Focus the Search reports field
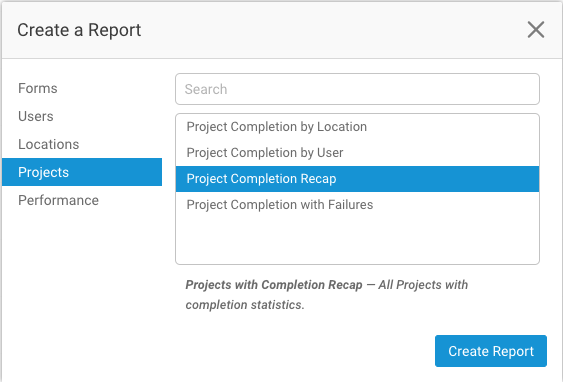Screen dimensions: 563x382 coord(357,89)
